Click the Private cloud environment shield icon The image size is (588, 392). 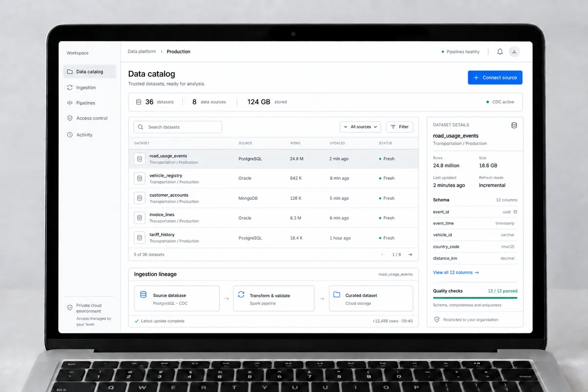click(70, 308)
